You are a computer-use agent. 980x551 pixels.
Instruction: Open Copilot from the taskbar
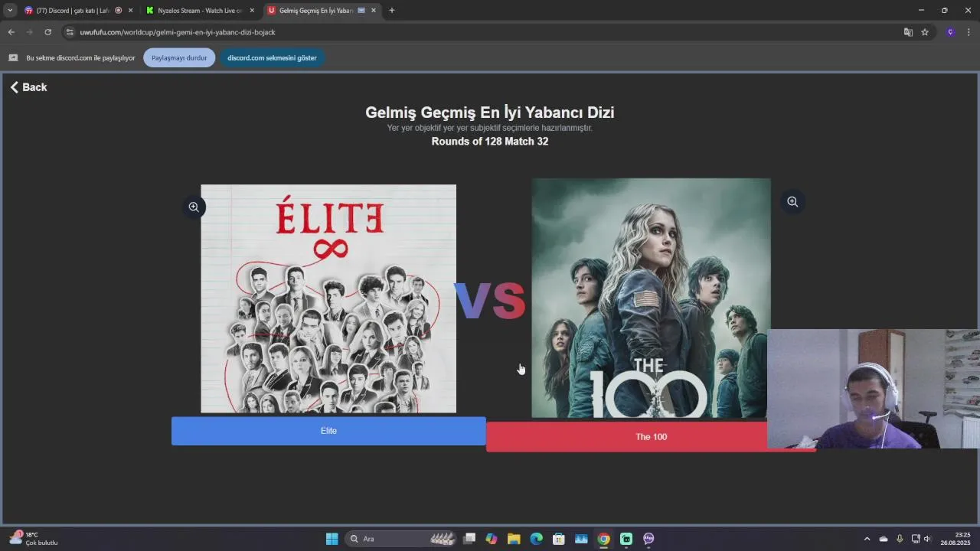point(492,539)
